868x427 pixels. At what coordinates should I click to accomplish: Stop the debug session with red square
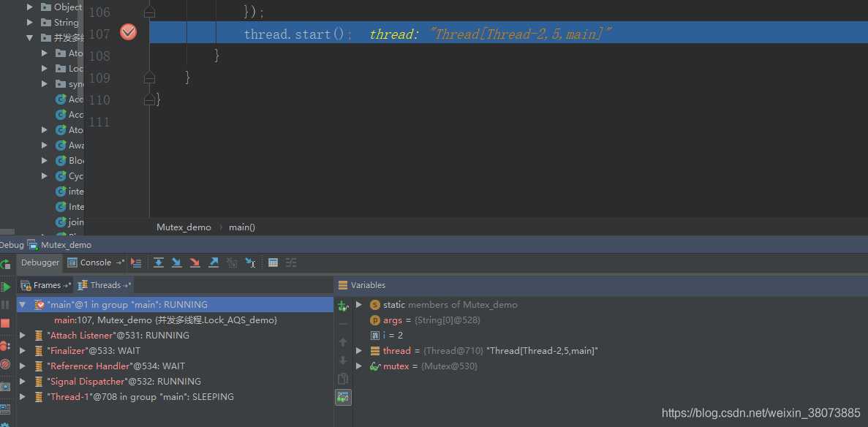coord(5,322)
